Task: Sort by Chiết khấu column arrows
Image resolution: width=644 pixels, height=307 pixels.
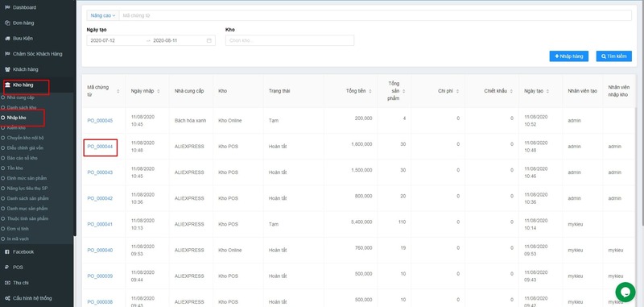Action: pyautogui.click(x=512, y=91)
